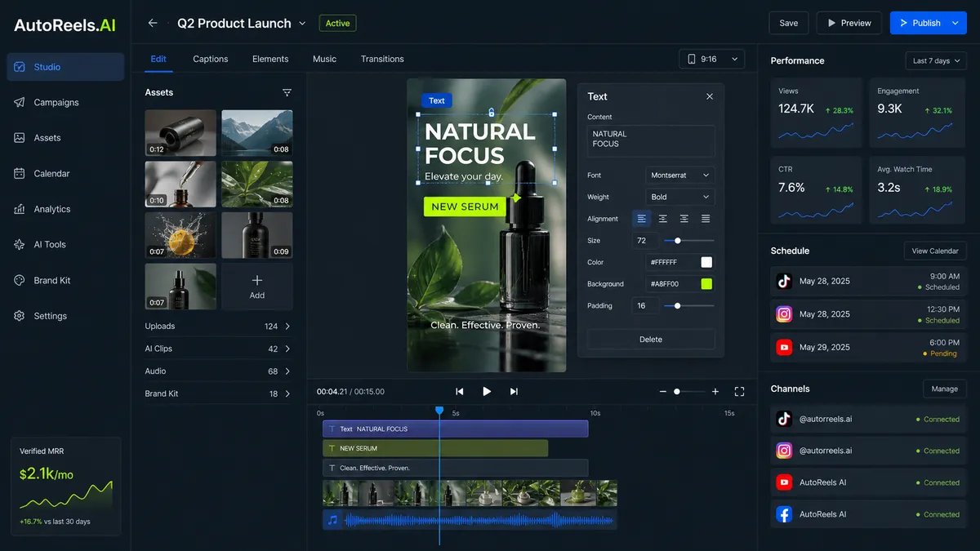Click the Publish button
Screen dimensions: 980x551
point(920,23)
